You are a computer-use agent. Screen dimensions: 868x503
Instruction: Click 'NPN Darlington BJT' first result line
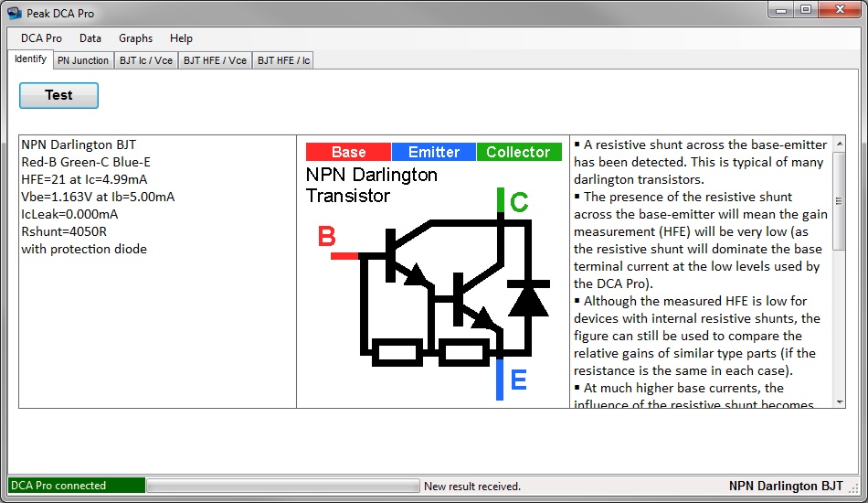coord(79,144)
